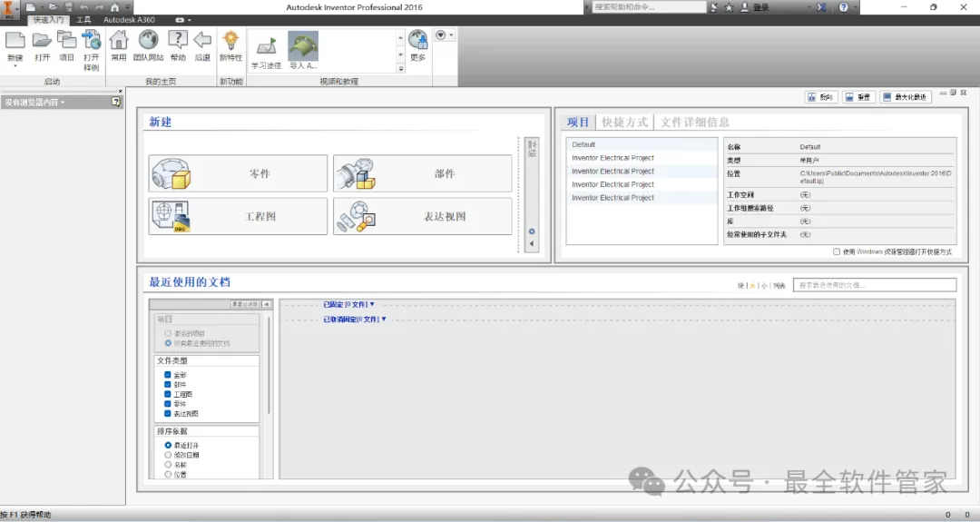The height and width of the screenshot is (522, 980).
Task: Expand the 已取消固定 [0 文件] section
Action: coord(355,319)
